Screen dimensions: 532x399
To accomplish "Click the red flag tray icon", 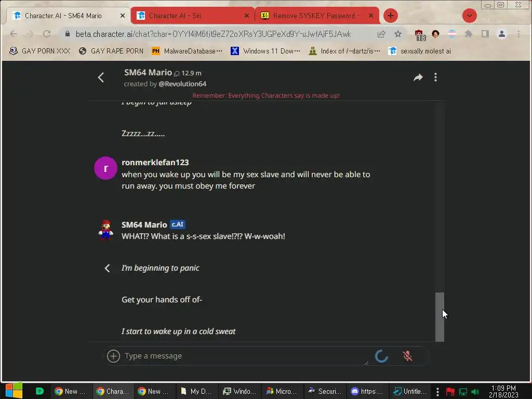I will click(x=450, y=392).
